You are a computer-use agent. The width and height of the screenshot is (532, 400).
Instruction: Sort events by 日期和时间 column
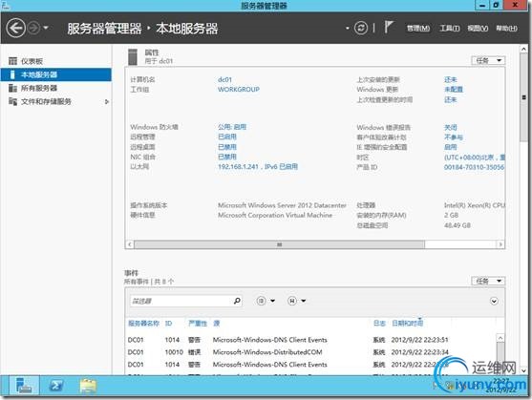(x=408, y=324)
